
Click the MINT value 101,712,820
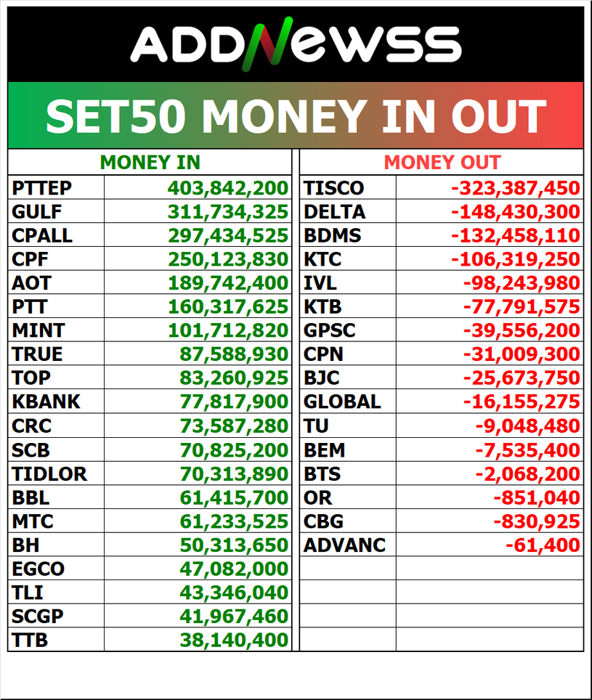point(228,330)
